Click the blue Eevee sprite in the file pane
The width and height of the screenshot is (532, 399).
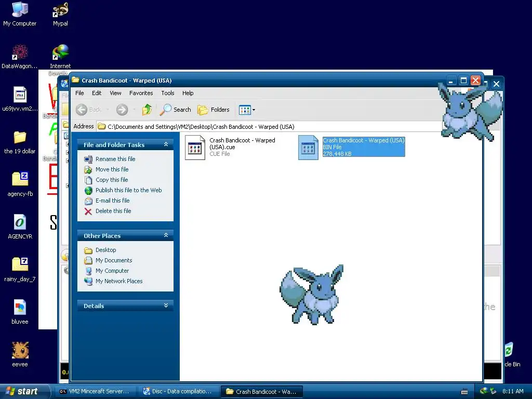coord(312,295)
